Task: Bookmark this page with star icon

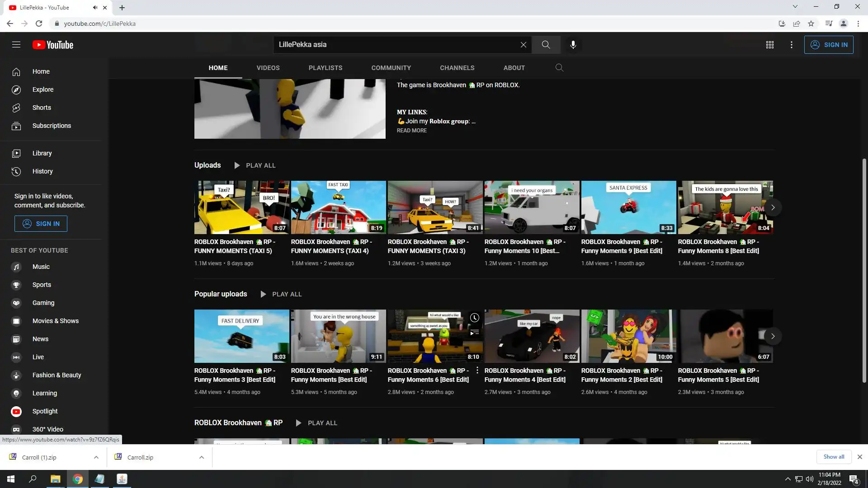Action: (x=811, y=23)
